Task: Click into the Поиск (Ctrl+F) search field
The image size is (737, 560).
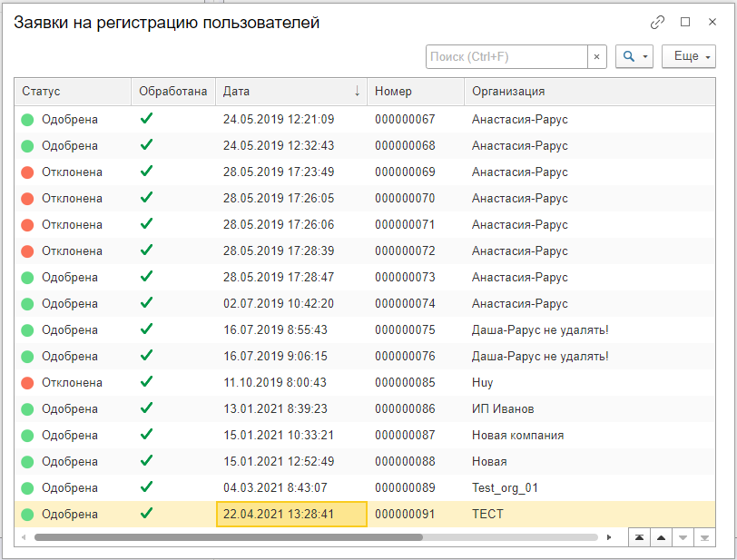Action: [506, 57]
